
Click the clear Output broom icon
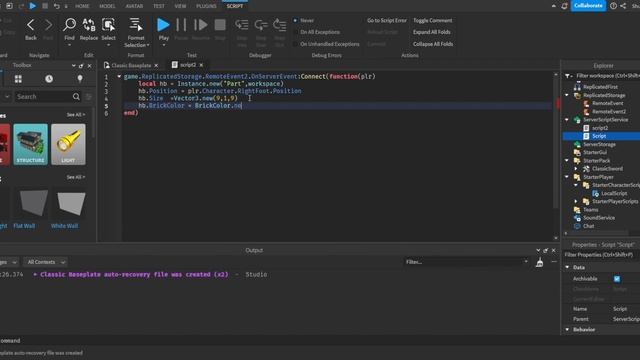click(x=539, y=262)
